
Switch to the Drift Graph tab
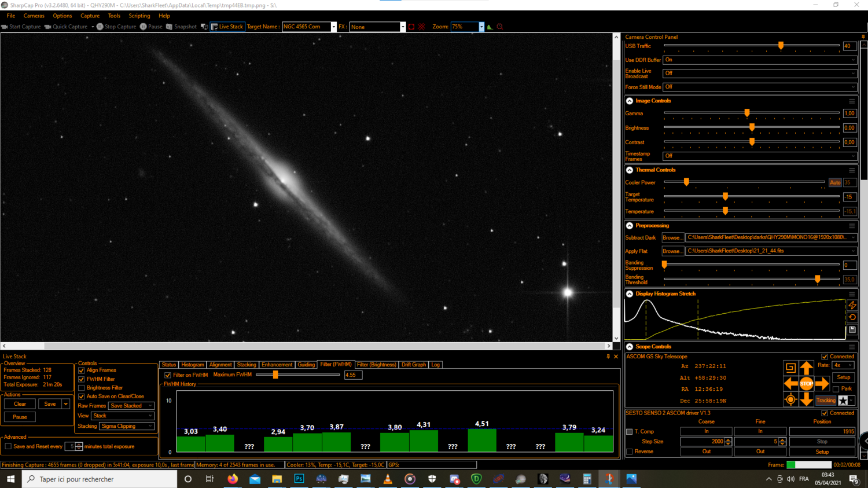pyautogui.click(x=413, y=365)
